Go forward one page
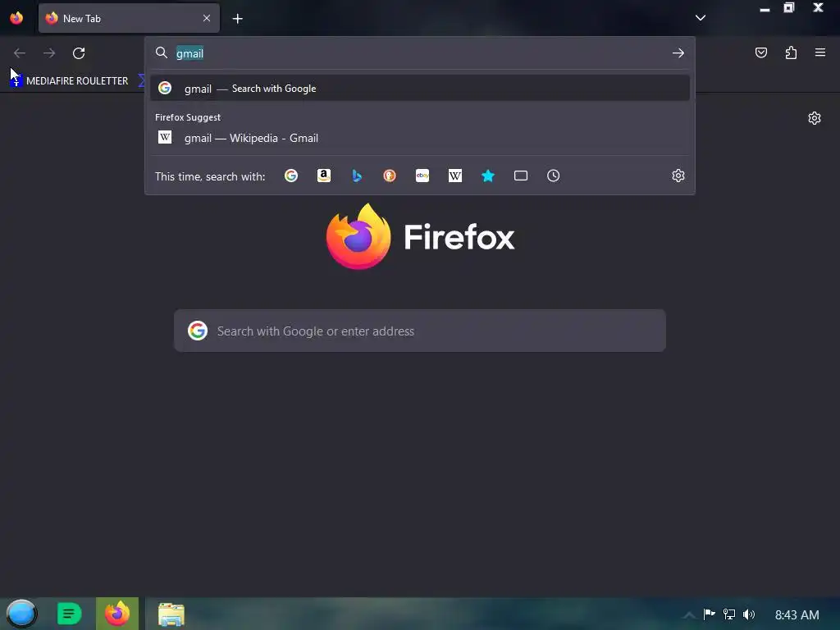The height and width of the screenshot is (630, 840). click(49, 53)
